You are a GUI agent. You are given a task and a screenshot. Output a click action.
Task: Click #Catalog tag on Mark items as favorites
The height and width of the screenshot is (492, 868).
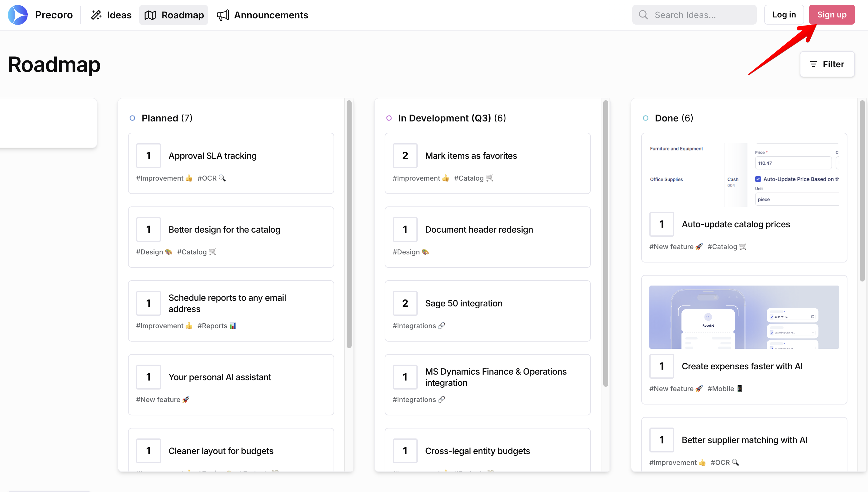click(473, 178)
